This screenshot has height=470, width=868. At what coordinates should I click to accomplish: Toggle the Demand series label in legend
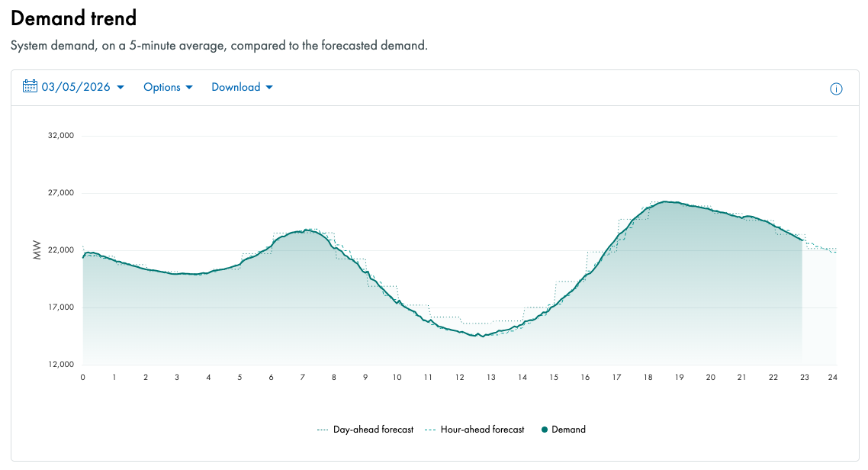568,430
